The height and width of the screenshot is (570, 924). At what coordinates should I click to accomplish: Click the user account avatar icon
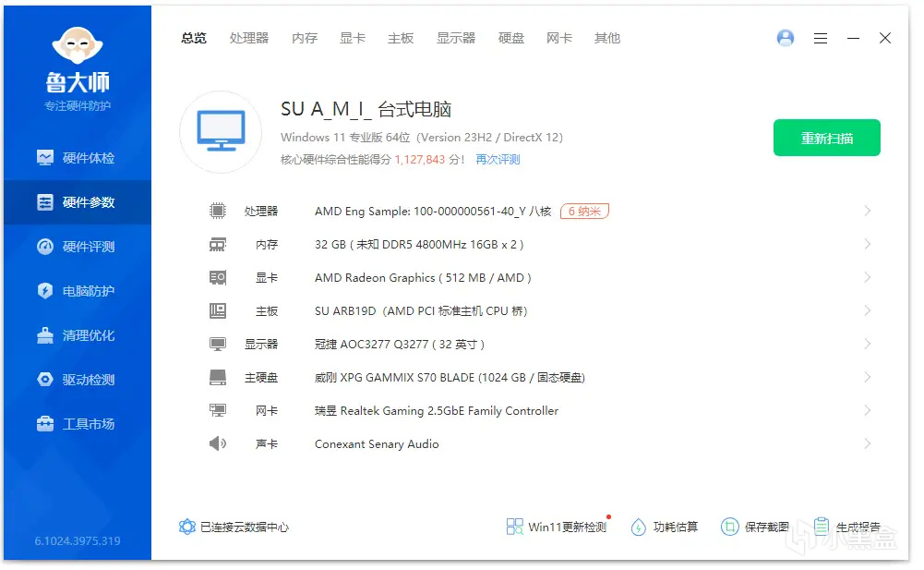coord(785,38)
